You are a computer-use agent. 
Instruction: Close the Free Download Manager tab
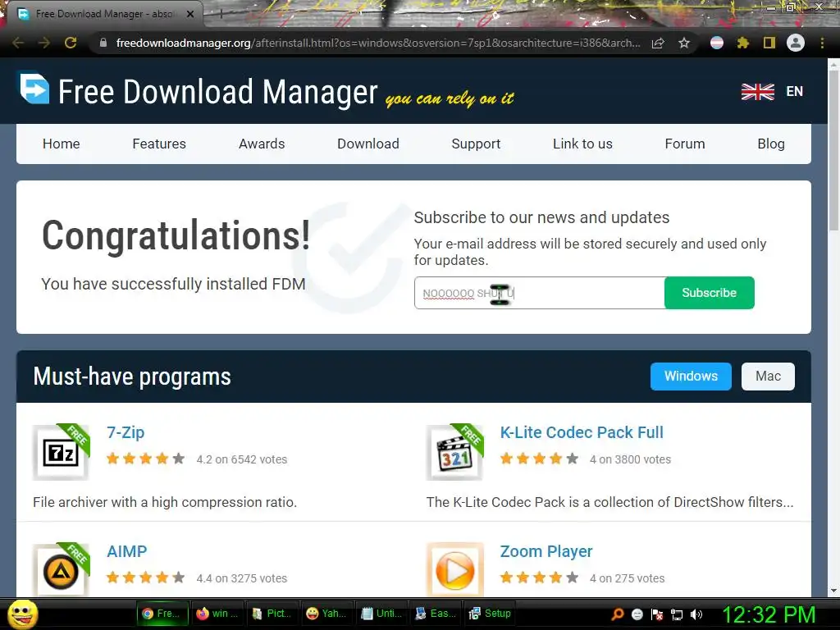(x=190, y=14)
